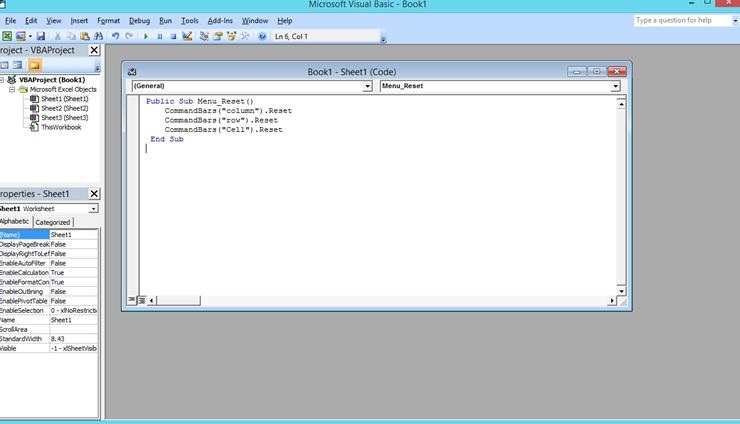This screenshot has height=424, width=740.
Task: Switch to Full Module View in code window
Action: point(142,300)
